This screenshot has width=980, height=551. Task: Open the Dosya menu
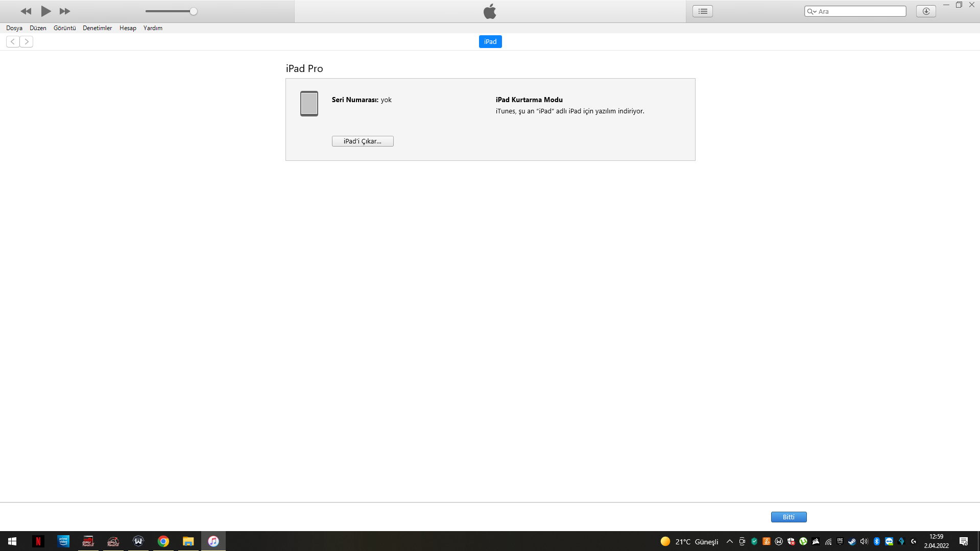[14, 28]
